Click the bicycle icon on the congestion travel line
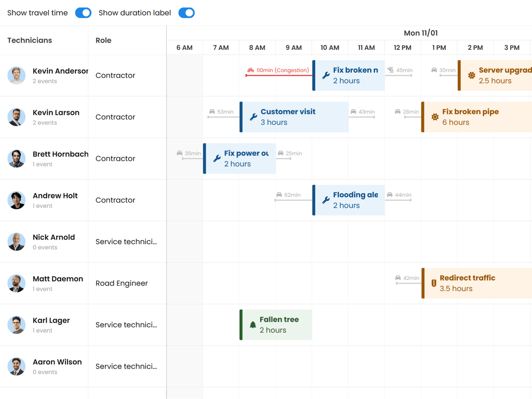532x399 pixels. pyautogui.click(x=251, y=70)
